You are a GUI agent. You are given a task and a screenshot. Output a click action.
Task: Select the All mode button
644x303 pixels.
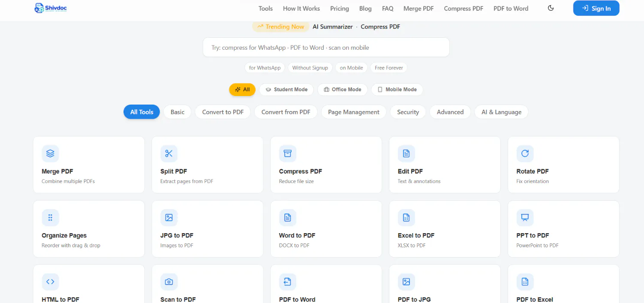(x=242, y=90)
